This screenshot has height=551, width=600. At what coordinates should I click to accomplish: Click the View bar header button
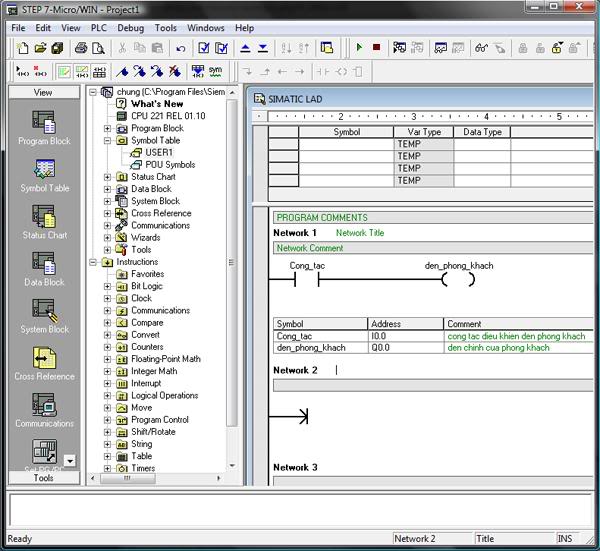43,92
